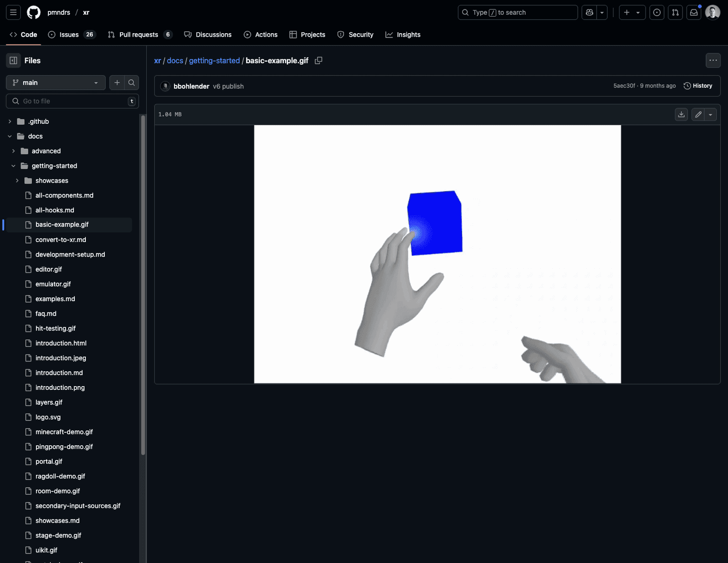This screenshot has width=728, height=563.
Task: Add a file with the plus icon
Action: [117, 83]
